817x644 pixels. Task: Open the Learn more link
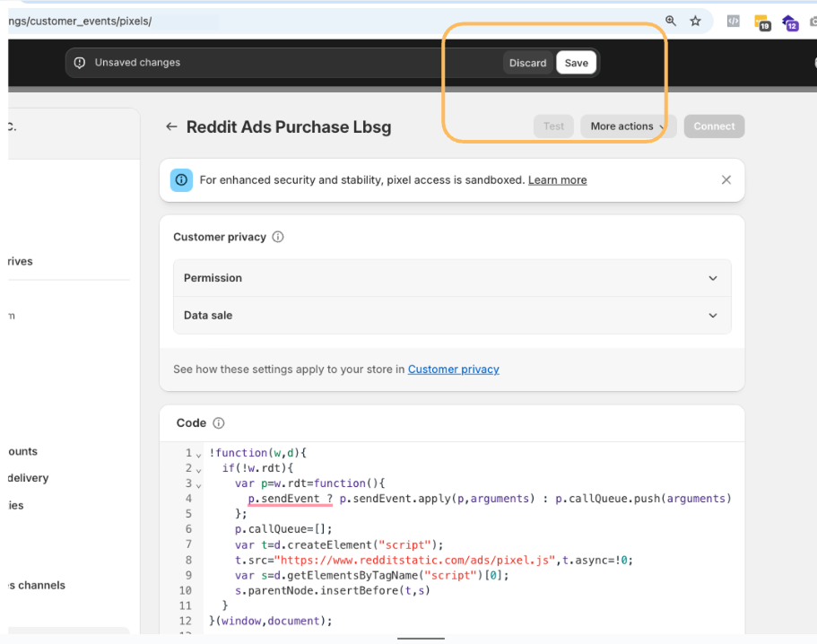click(558, 180)
